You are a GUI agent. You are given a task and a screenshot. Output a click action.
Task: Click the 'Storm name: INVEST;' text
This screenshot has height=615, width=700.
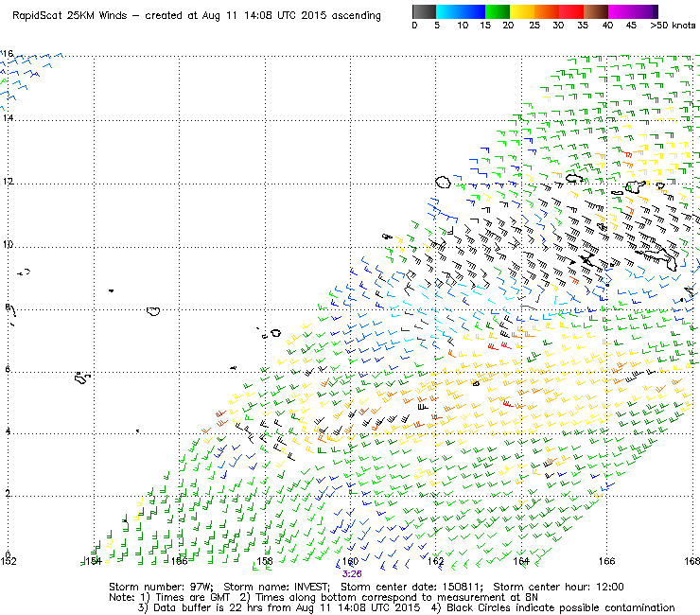[276, 587]
